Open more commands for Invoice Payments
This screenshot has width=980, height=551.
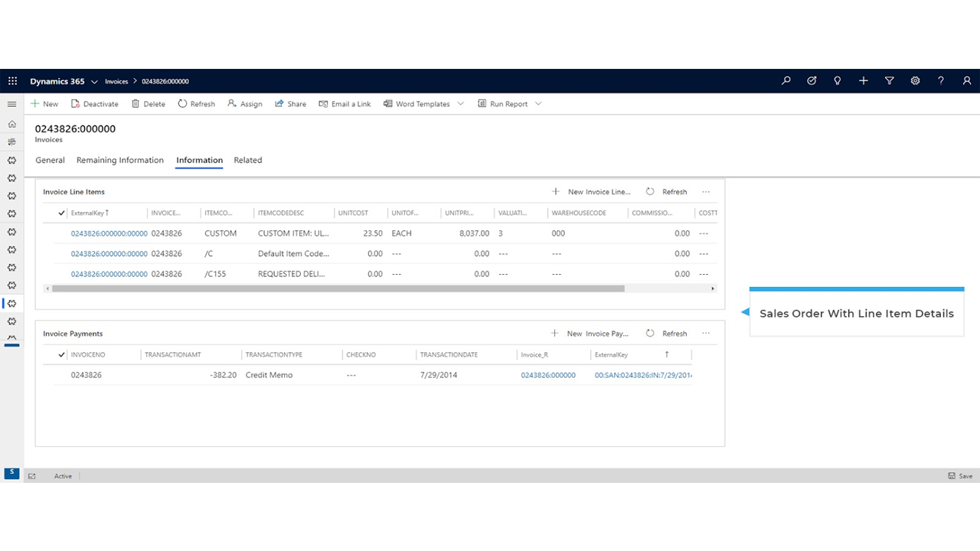(x=706, y=334)
